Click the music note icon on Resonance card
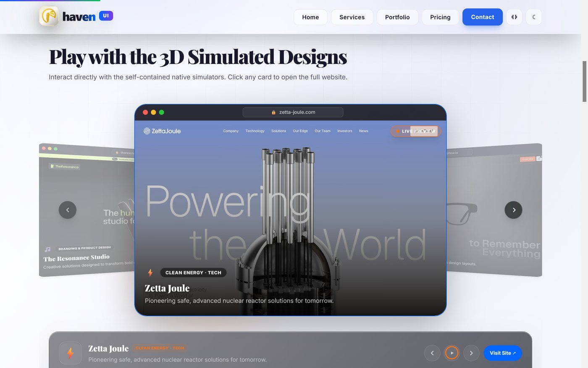Viewport: 588px width, 368px height. [x=47, y=249]
